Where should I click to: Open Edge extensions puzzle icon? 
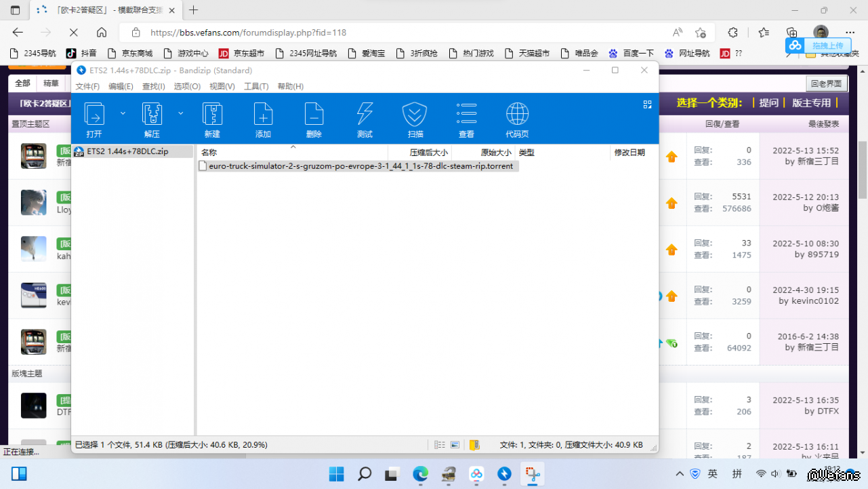(732, 33)
